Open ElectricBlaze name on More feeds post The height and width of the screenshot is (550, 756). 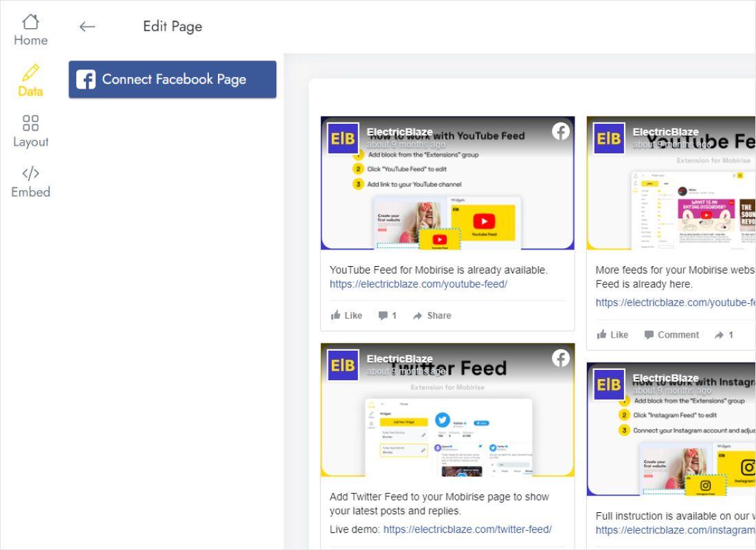[666, 132]
